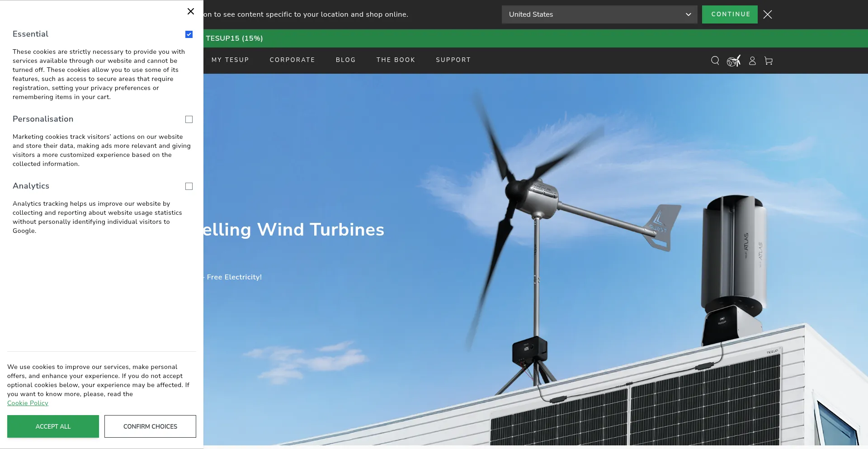
Task: Click the globe with wind turbine icon
Action: [733, 61]
